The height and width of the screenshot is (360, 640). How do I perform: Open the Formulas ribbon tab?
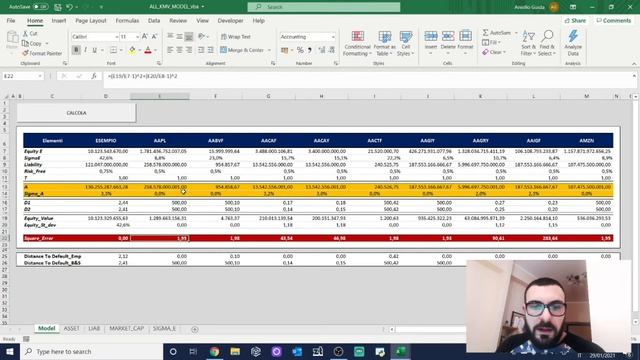[x=127, y=20]
